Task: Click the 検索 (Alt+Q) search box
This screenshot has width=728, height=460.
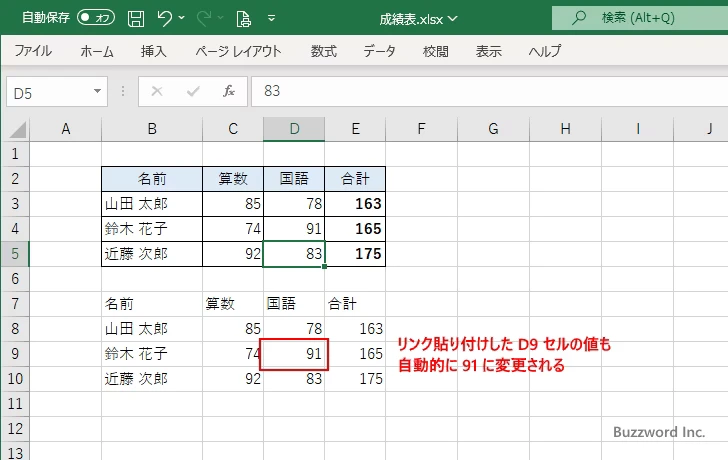Action: (x=640, y=18)
